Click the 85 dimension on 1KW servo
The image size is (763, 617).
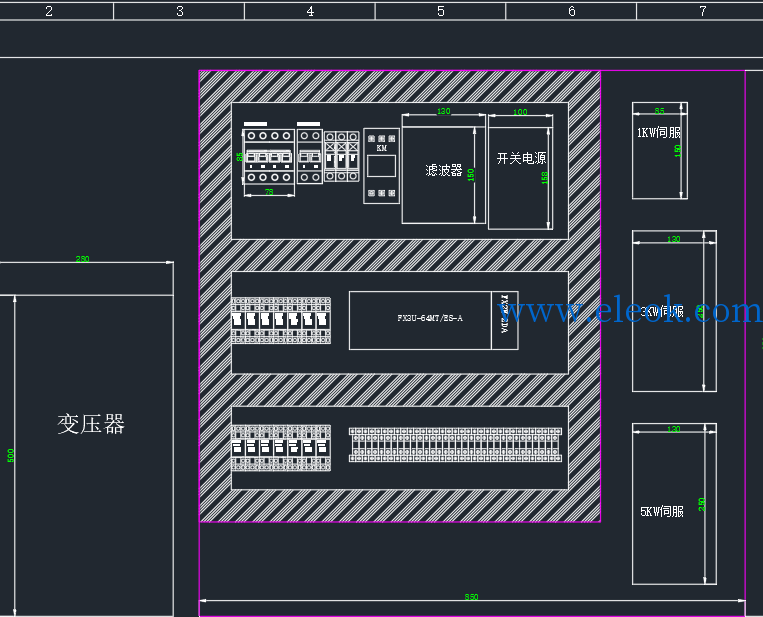pyautogui.click(x=659, y=111)
